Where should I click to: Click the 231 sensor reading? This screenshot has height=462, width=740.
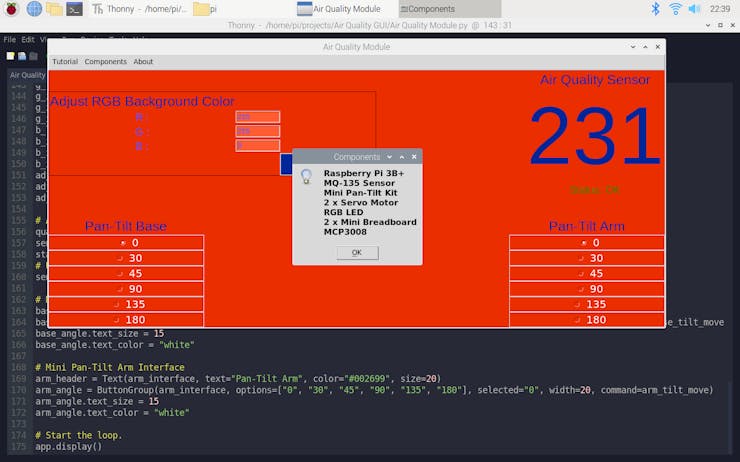tap(595, 135)
